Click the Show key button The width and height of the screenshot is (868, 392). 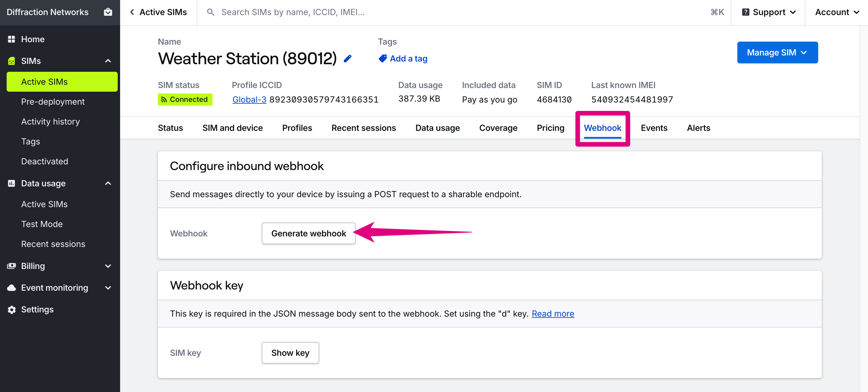click(x=290, y=352)
